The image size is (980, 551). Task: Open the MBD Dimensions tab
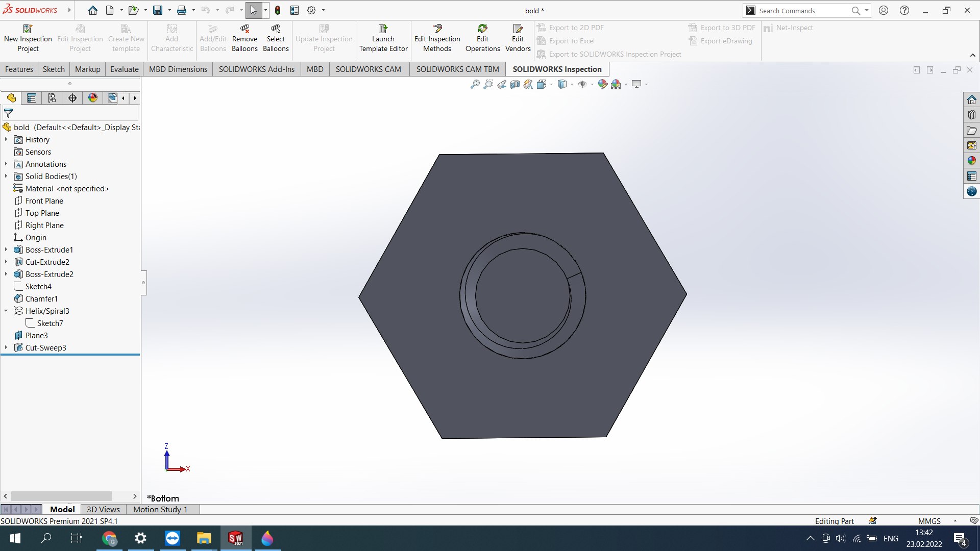178,69
